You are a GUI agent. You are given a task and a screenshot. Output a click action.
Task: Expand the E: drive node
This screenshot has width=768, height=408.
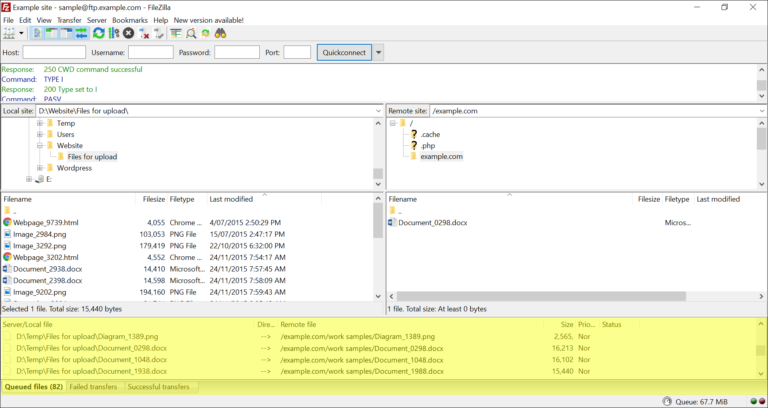point(29,179)
